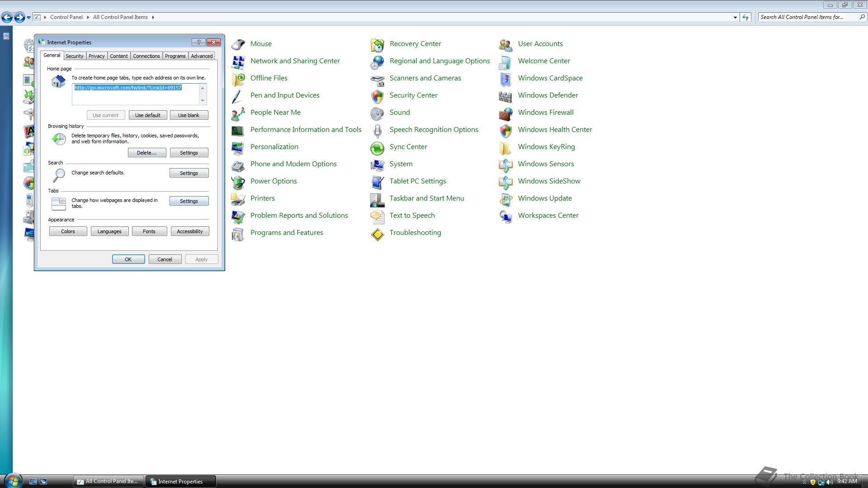868x488 pixels.
Task: Click the Sync Center icon
Action: (x=377, y=147)
